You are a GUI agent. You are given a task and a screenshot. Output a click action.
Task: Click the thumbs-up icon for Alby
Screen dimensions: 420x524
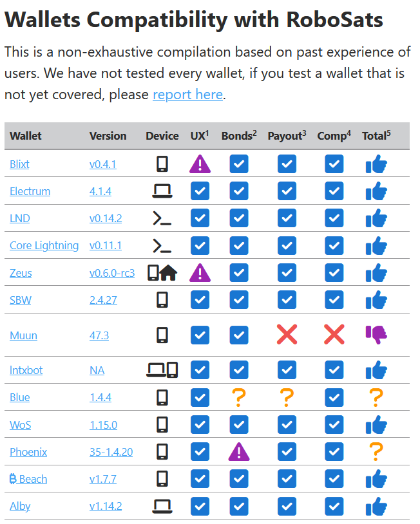coord(376,506)
